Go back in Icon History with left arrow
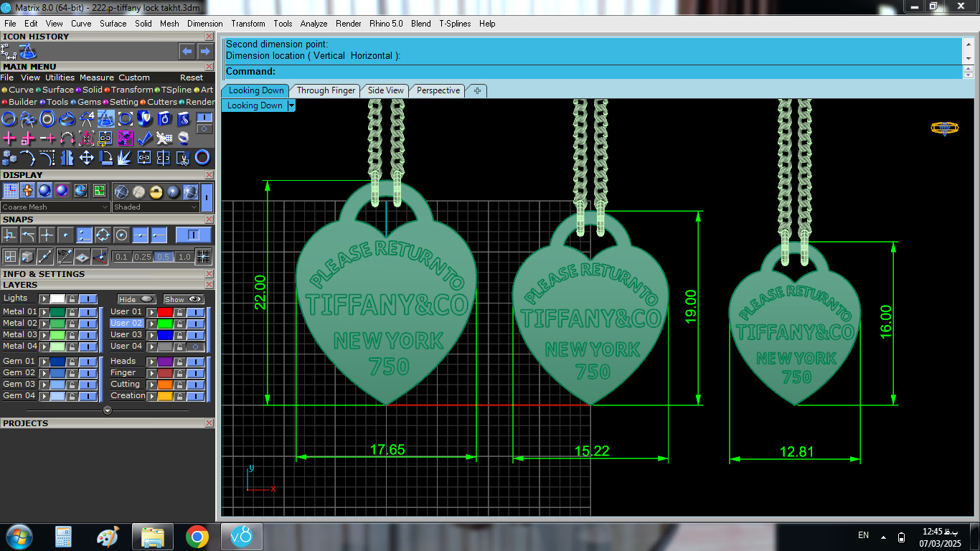 click(187, 52)
